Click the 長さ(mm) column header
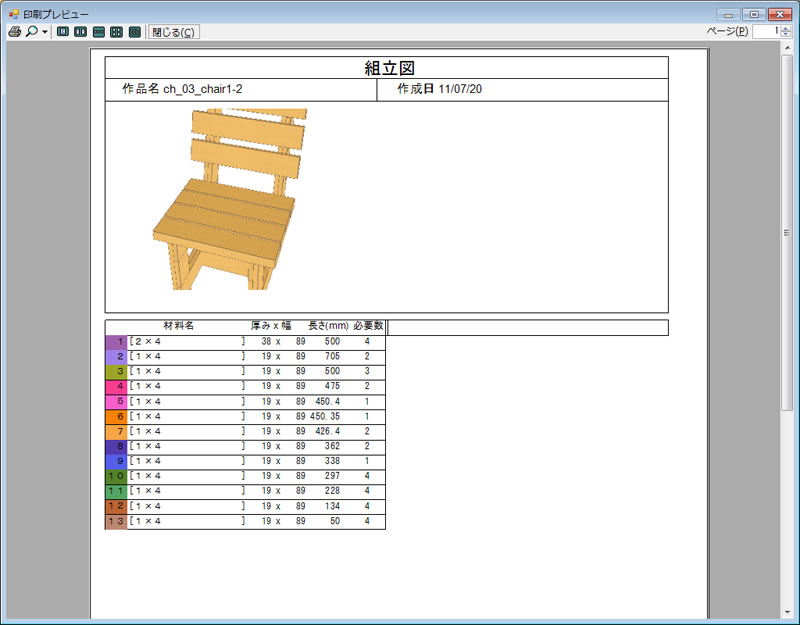This screenshot has width=800, height=625. click(x=328, y=326)
